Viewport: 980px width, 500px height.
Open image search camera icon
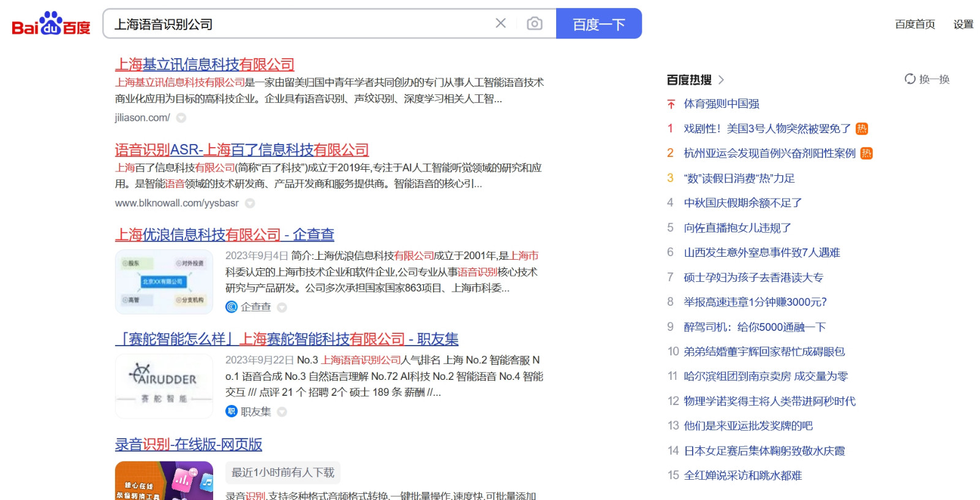535,23
